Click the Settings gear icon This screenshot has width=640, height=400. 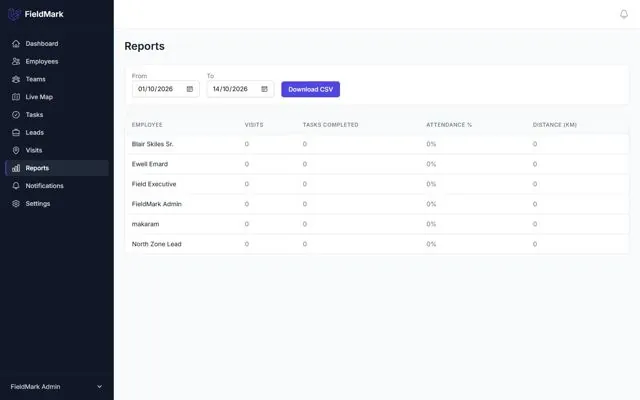click(16, 203)
